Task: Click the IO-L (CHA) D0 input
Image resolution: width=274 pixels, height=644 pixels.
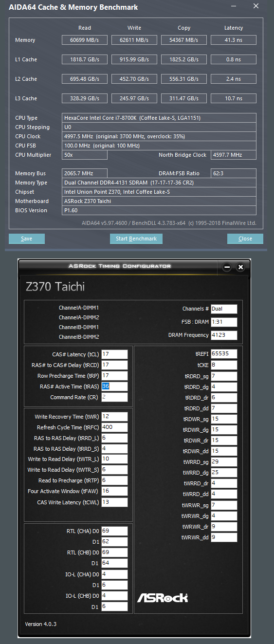Action: 114,574
